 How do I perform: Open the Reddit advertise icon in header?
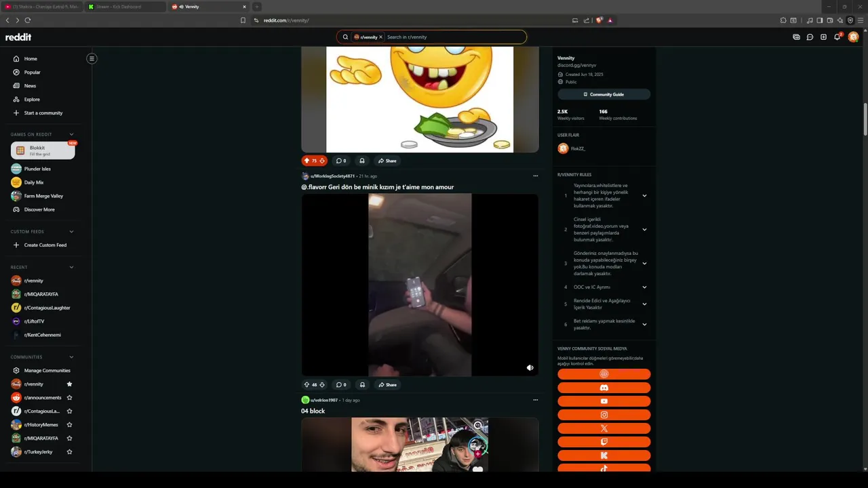click(x=796, y=37)
